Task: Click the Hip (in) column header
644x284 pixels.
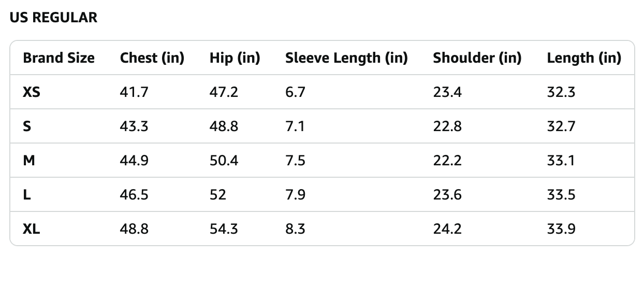Action: 235,58
